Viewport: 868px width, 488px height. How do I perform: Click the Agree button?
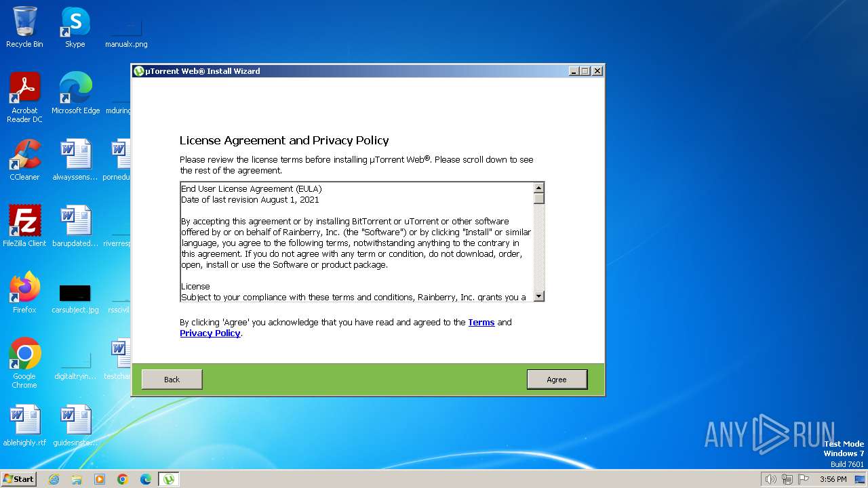coord(557,380)
